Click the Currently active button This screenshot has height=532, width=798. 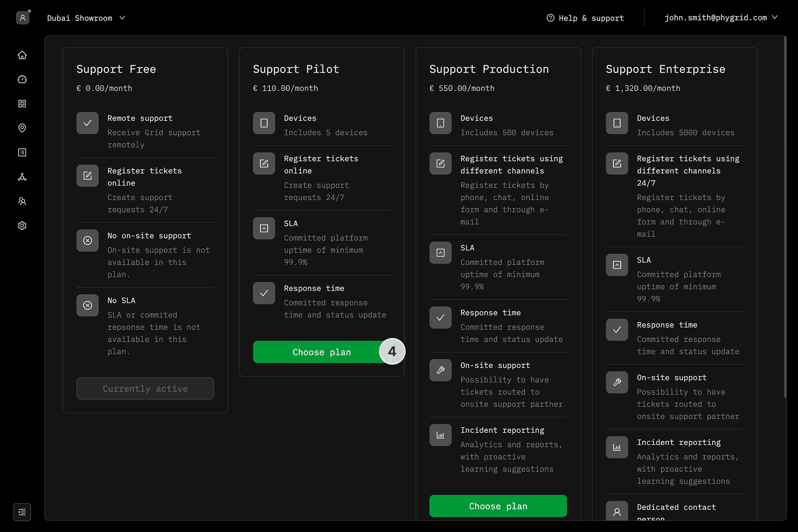click(x=145, y=388)
